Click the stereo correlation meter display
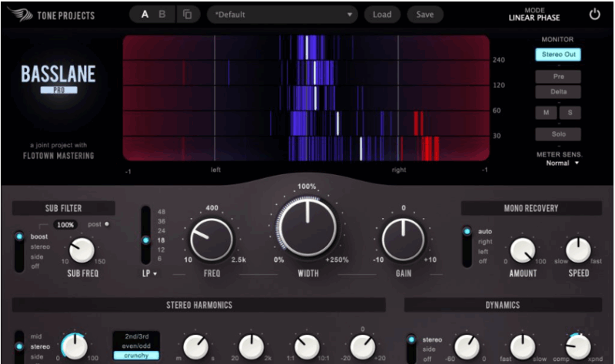Image resolution: width=615 pixels, height=364 pixels. [x=306, y=98]
